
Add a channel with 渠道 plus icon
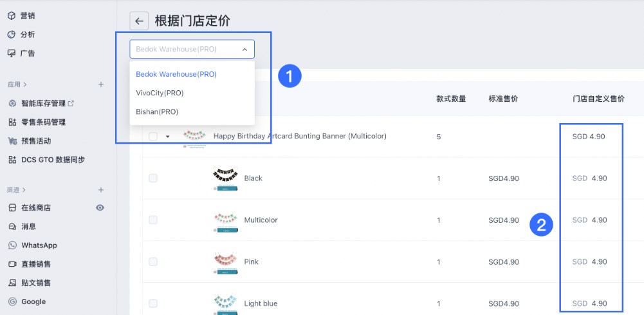pyautogui.click(x=101, y=189)
